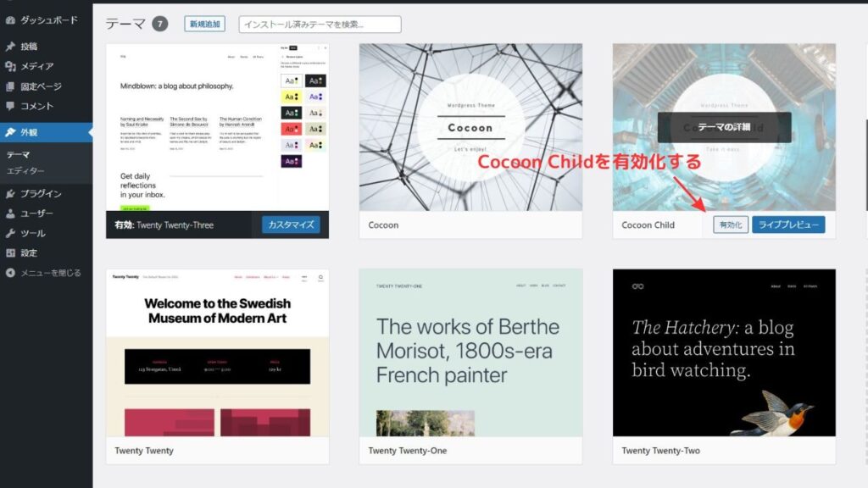Click the person icon beside ユーザー

click(10, 213)
